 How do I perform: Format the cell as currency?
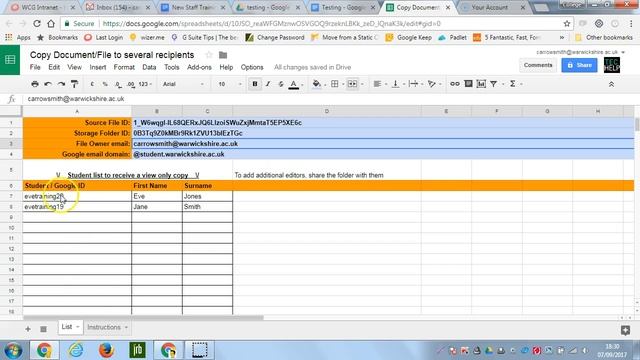pos(92,84)
